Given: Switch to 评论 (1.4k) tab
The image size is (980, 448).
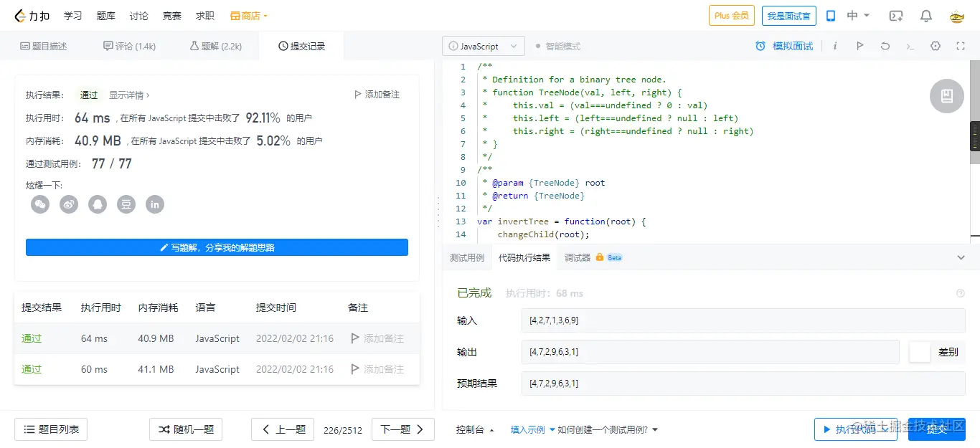Looking at the screenshot, I should [x=130, y=46].
